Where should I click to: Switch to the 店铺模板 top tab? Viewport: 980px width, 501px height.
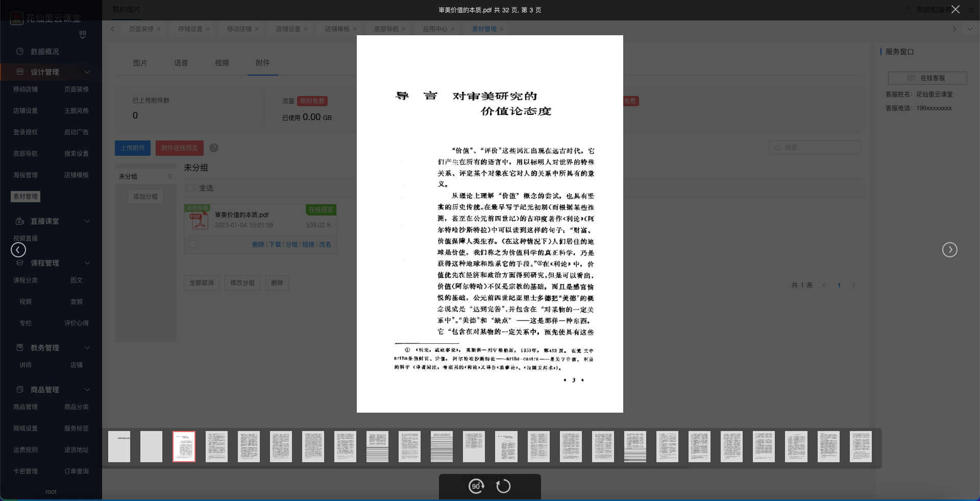[x=337, y=29]
